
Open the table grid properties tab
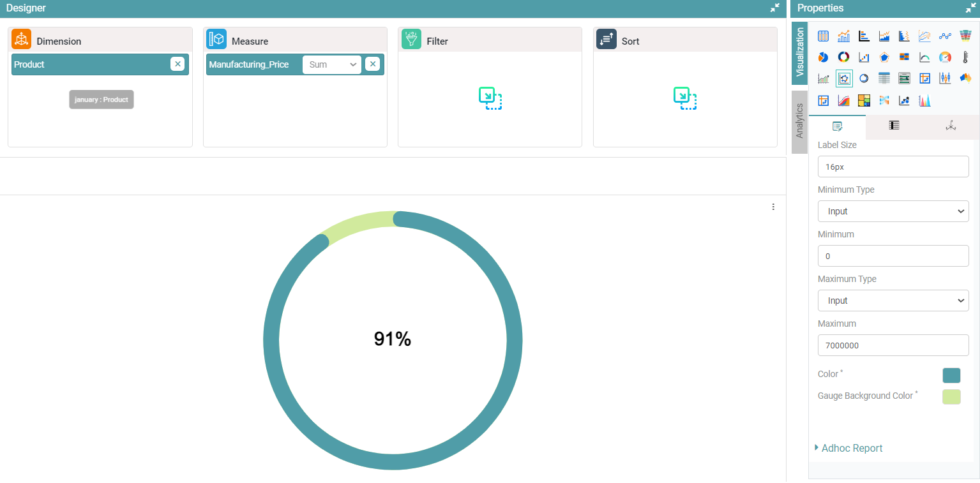[x=894, y=126]
